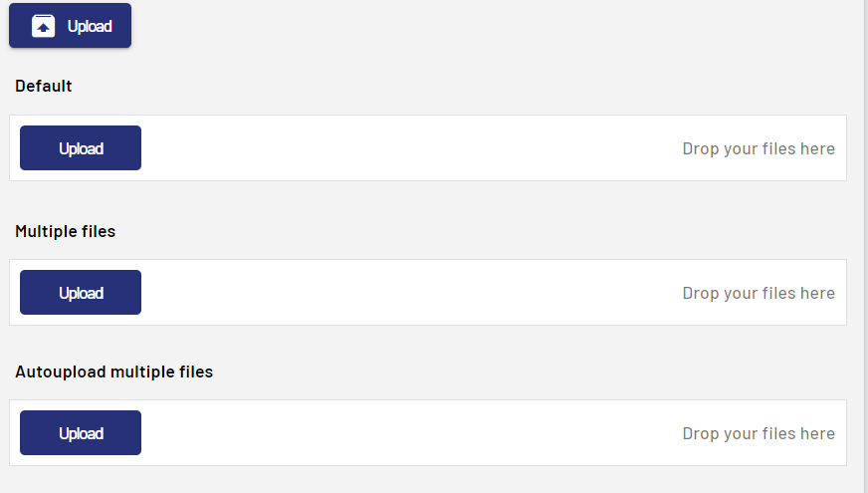Click empty middle of Autoupload drop zone
Screen dimensions: 868x493
408,433
